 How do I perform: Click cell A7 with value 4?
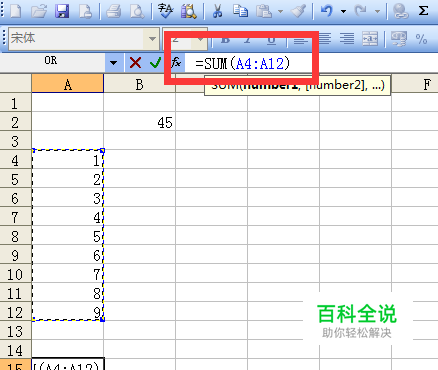coord(68,217)
